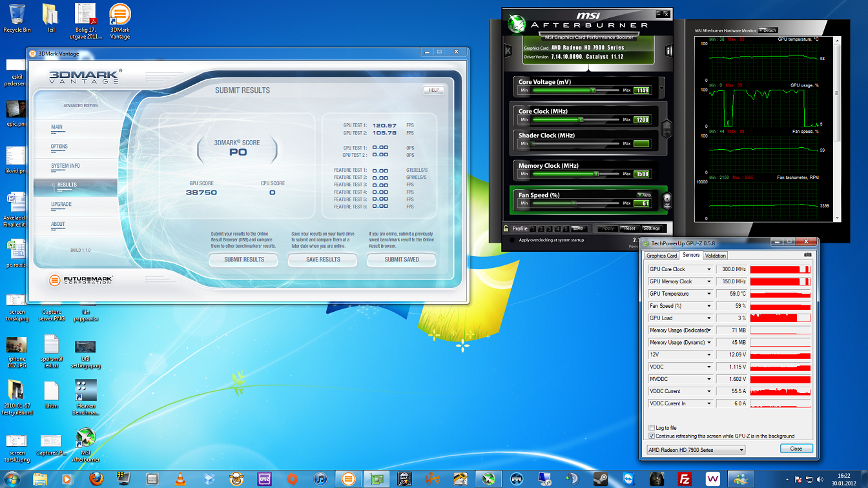Click the Firefox taskbar icon
868x488 pixels.
click(x=96, y=479)
